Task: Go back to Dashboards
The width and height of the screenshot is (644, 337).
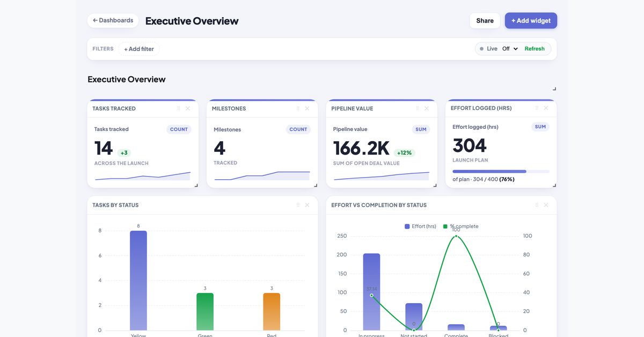Action: (113, 20)
